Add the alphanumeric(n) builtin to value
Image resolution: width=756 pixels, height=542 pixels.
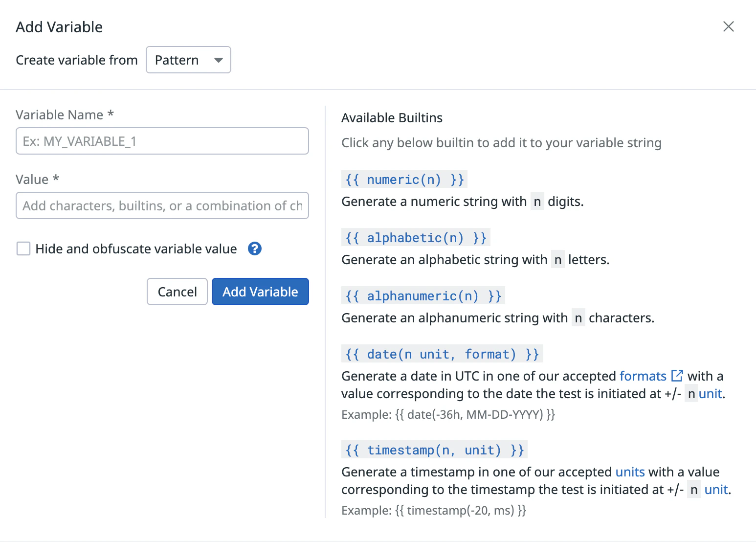[x=423, y=296]
